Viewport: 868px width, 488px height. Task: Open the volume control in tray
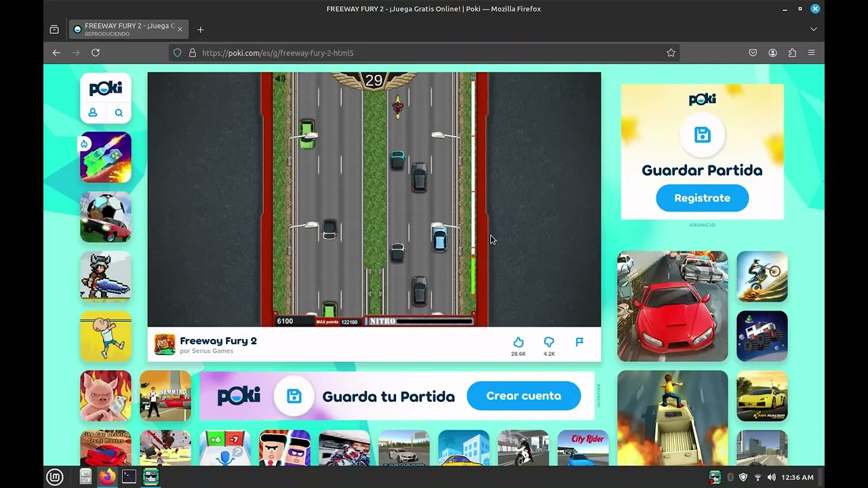[x=771, y=477]
